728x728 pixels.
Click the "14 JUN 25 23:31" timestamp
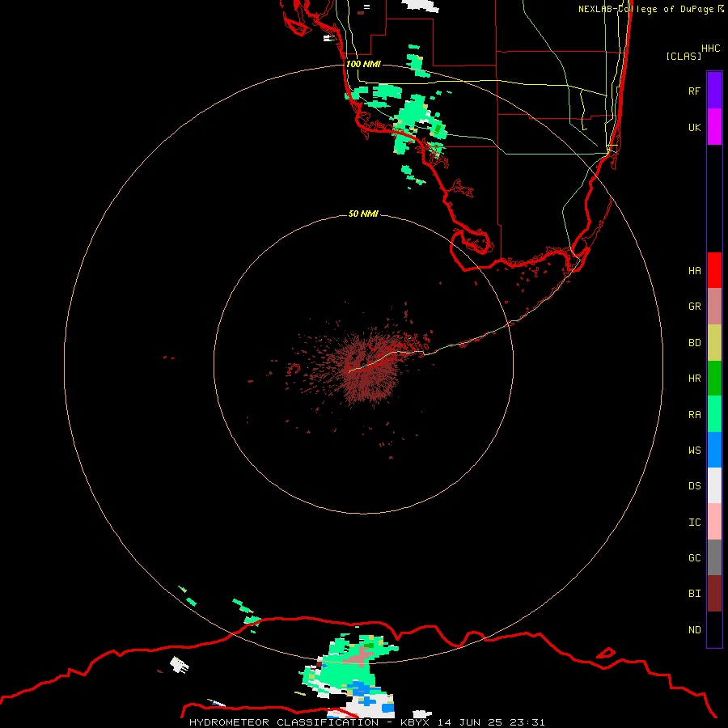491,722
